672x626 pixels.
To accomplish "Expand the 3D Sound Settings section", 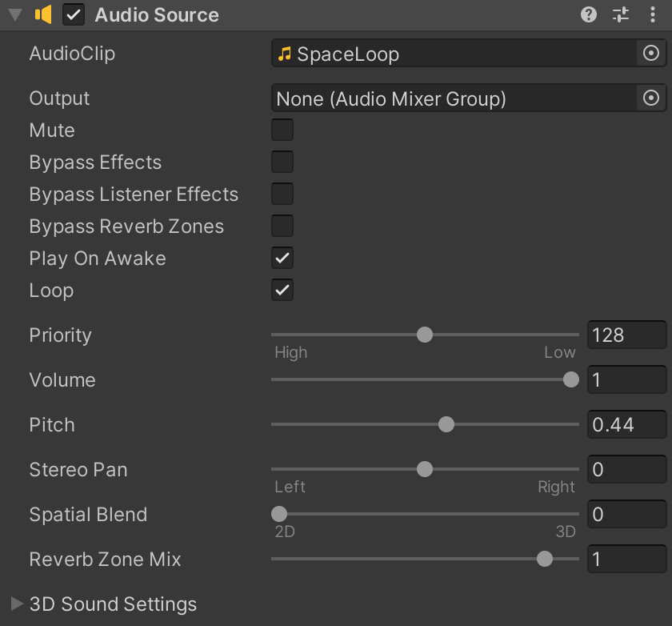I will (x=17, y=604).
